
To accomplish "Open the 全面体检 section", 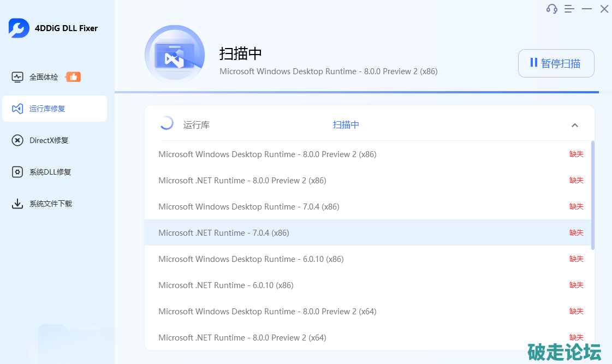I will (44, 77).
